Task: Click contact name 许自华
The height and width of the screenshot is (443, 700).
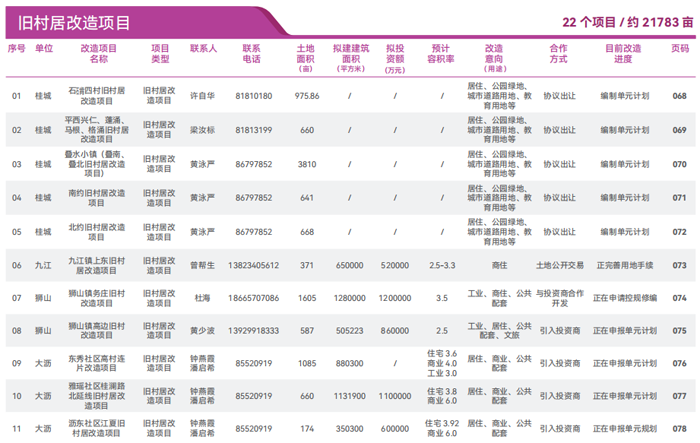Action: (x=203, y=96)
